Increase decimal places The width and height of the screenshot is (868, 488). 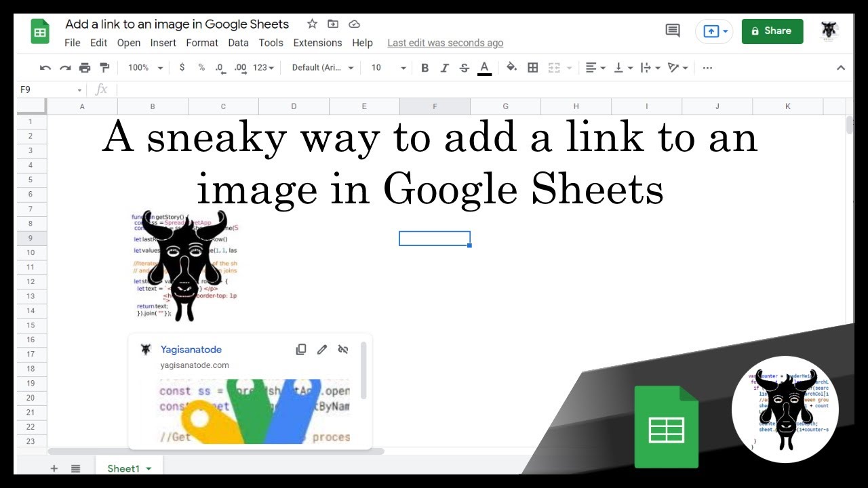click(x=240, y=68)
